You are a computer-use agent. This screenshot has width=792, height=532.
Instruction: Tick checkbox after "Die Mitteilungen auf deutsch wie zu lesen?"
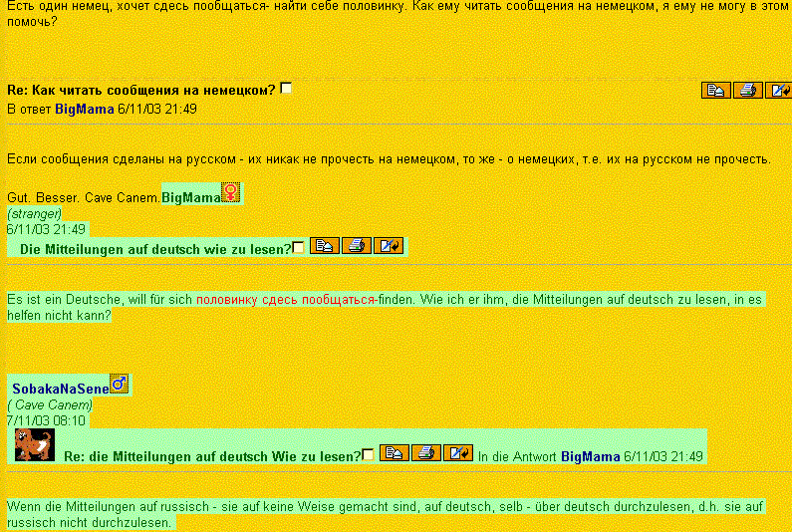pyautogui.click(x=299, y=248)
